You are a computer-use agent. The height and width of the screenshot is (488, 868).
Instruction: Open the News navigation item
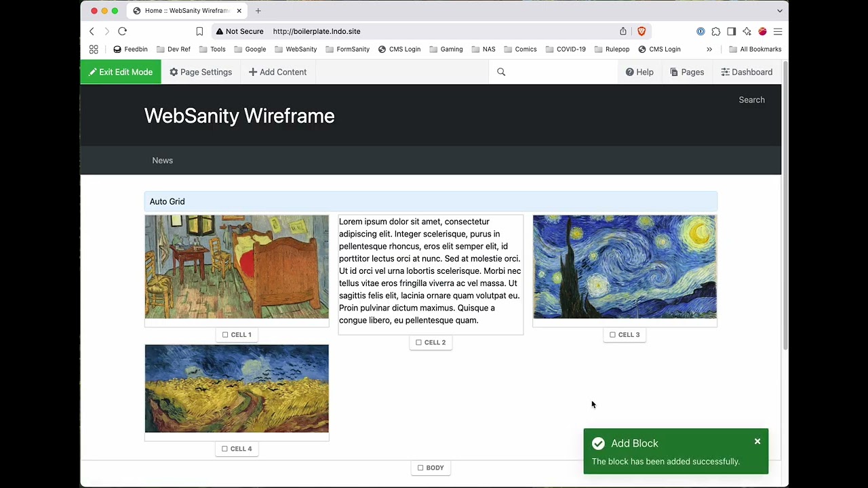click(162, 161)
